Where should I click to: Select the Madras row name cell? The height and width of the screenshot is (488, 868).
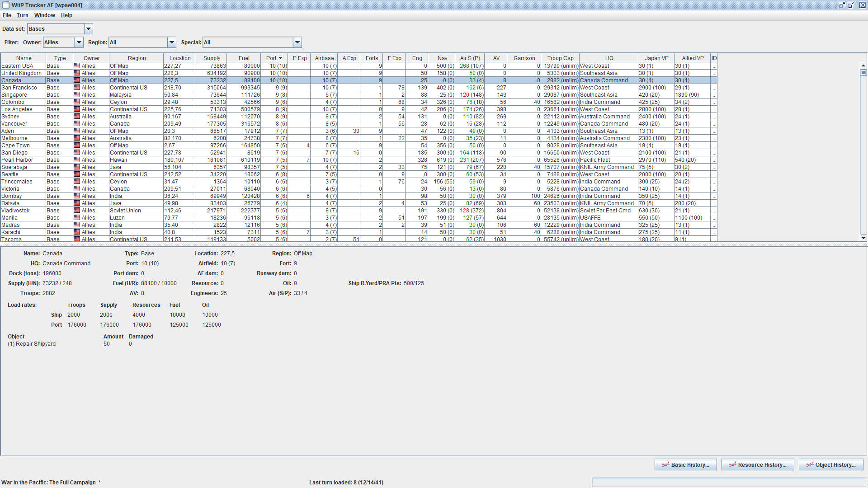tap(23, 225)
